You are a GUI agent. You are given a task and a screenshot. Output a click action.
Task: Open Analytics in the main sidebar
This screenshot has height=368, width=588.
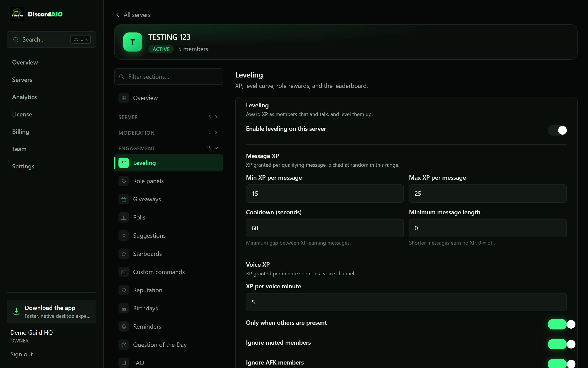tap(24, 97)
